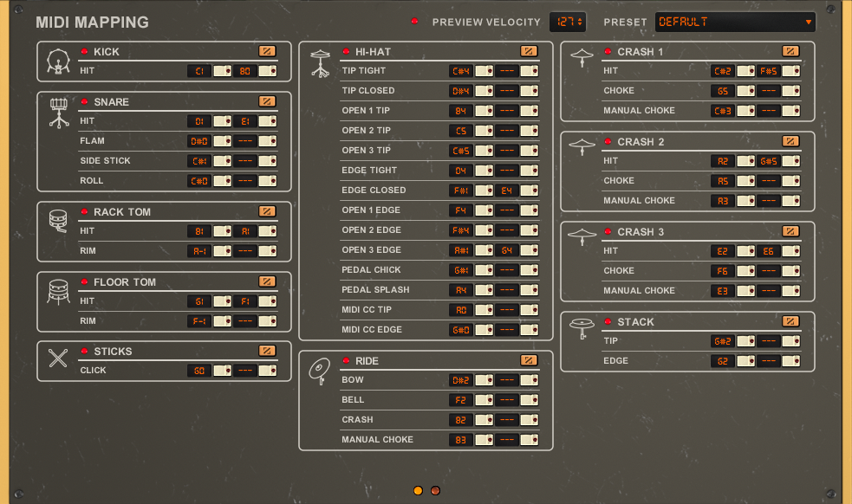
Task: Toggle learn button beside Kick Hit C1 note
Action: pos(223,71)
